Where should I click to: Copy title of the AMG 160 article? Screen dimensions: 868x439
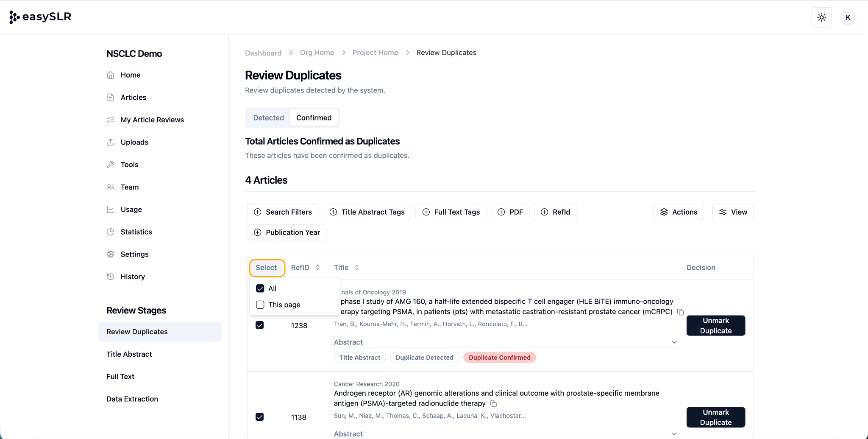[680, 312]
